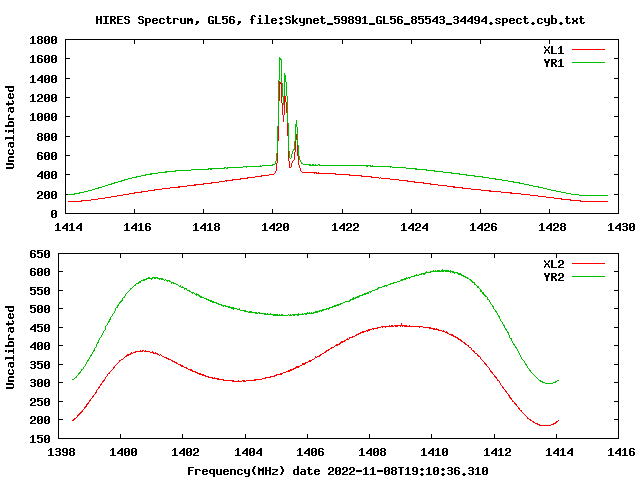Click the bottom plot's 400 y-axis label
This screenshot has width=640, height=480.
click(x=40, y=347)
